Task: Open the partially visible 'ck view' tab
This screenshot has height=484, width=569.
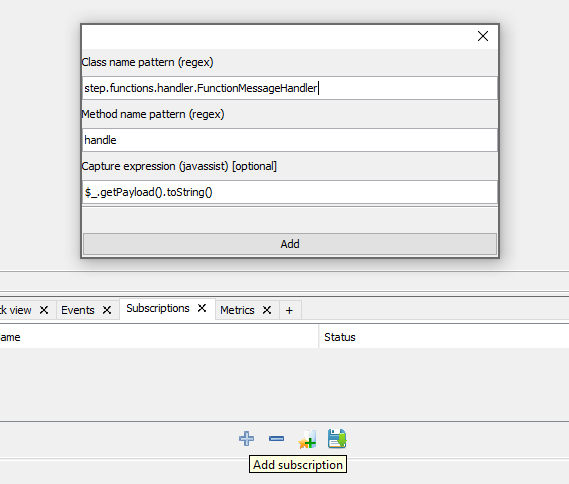Action: point(16,310)
